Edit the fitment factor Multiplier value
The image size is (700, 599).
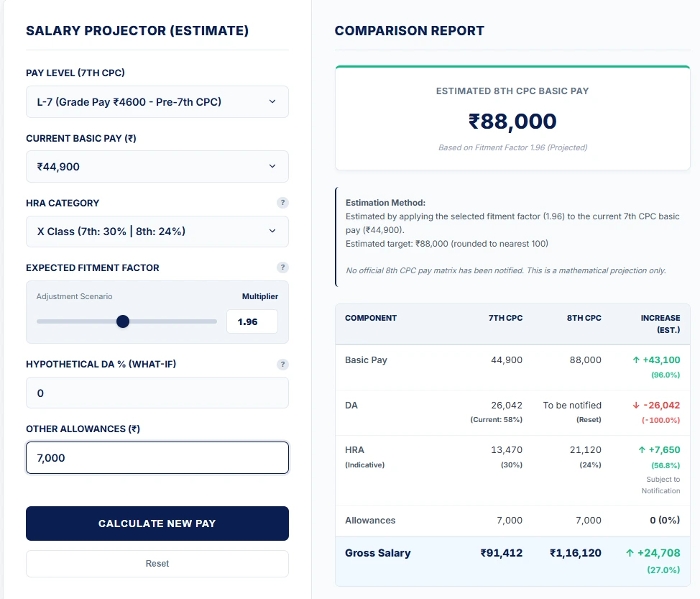point(252,321)
